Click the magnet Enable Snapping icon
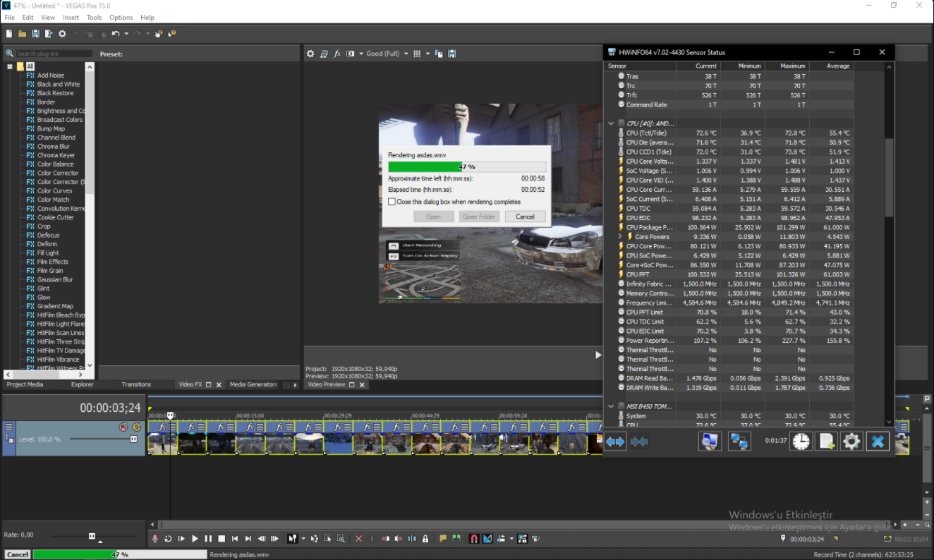The width and height of the screenshot is (934, 560). 474,539
